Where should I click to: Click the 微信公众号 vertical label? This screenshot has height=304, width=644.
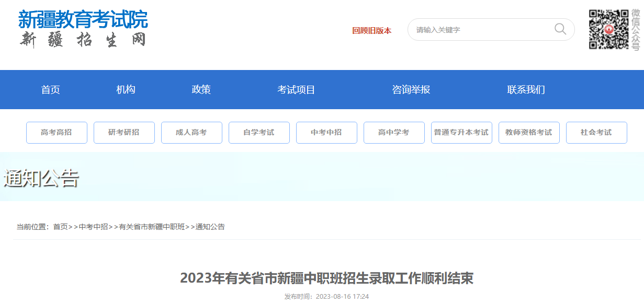coord(636,30)
